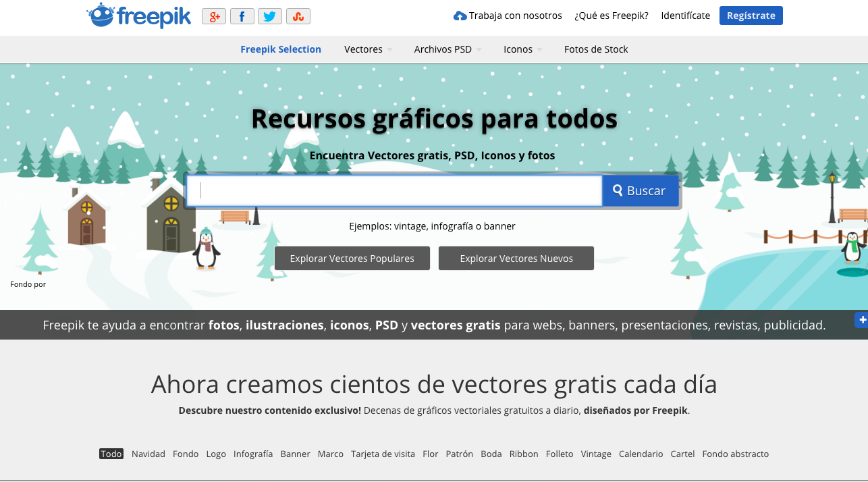This screenshot has width=868, height=482.
Task: Select the Marco category filter
Action: [x=331, y=454]
